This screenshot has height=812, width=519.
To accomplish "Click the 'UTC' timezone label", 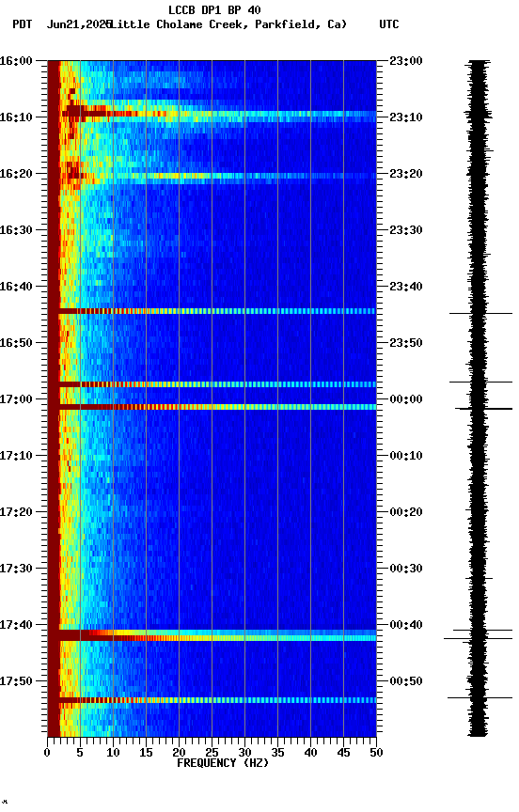I will pyautogui.click(x=389, y=24).
